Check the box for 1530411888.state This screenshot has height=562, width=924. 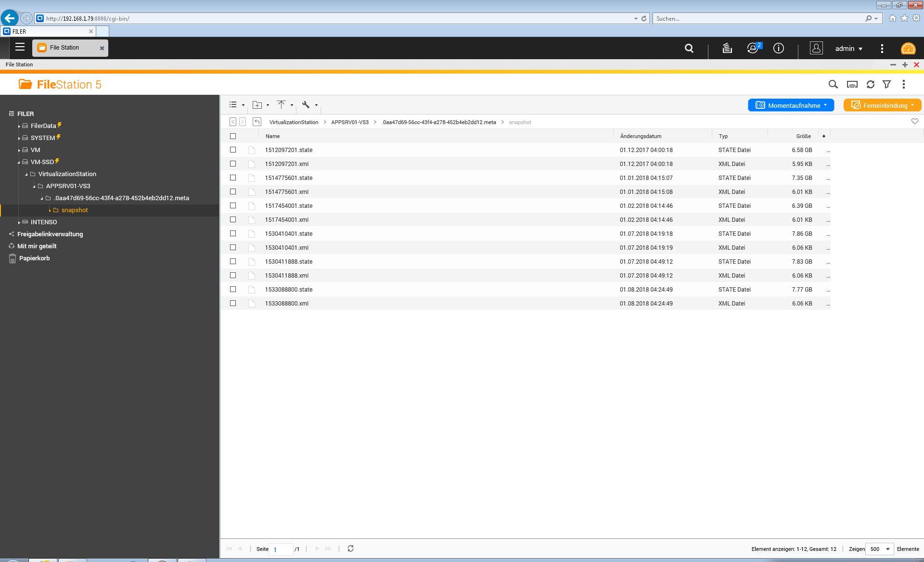233,262
